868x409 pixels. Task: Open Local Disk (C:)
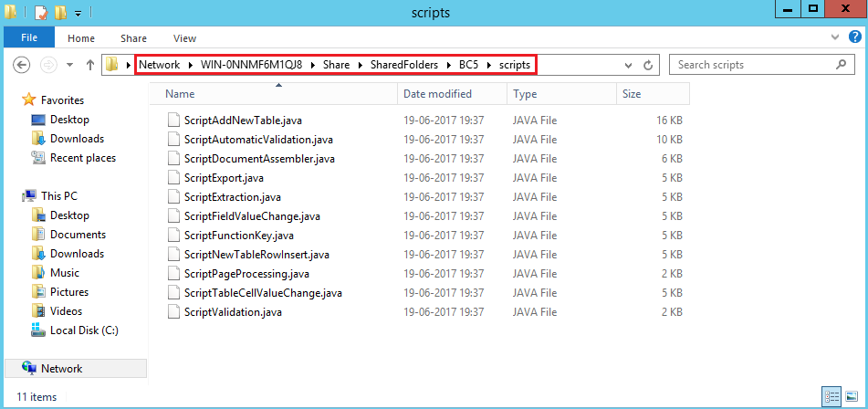click(84, 330)
